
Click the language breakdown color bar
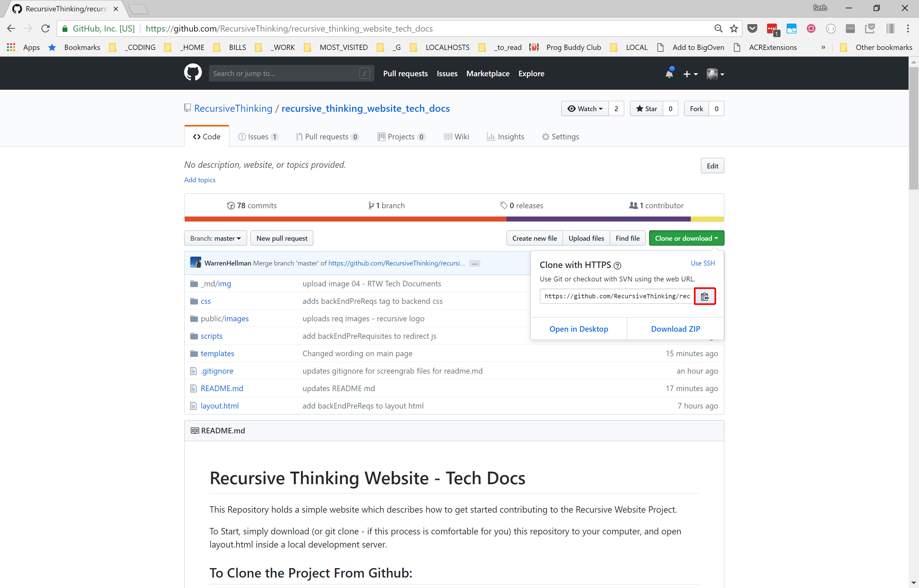[x=454, y=219]
